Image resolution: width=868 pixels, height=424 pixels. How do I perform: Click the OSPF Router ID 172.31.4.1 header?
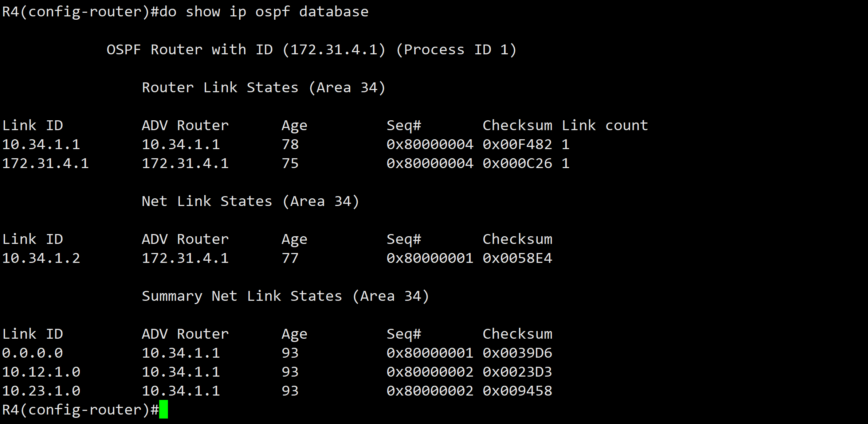(x=311, y=50)
